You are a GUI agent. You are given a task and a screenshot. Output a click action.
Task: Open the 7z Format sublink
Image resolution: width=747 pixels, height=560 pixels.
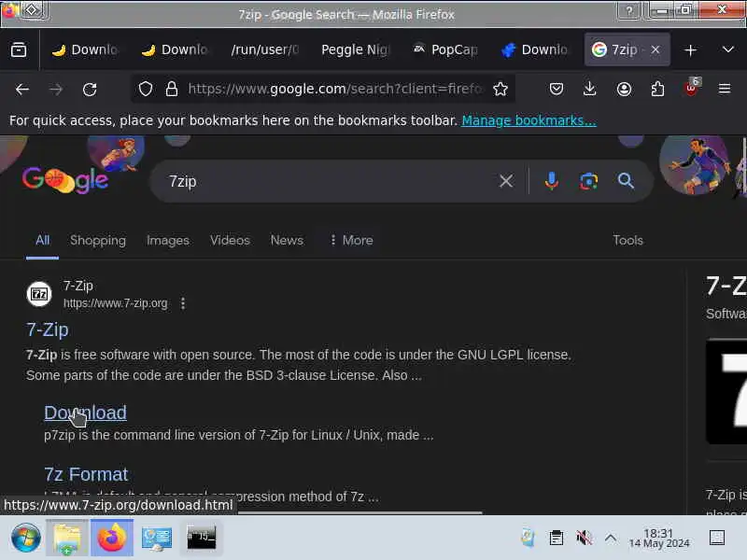click(86, 474)
